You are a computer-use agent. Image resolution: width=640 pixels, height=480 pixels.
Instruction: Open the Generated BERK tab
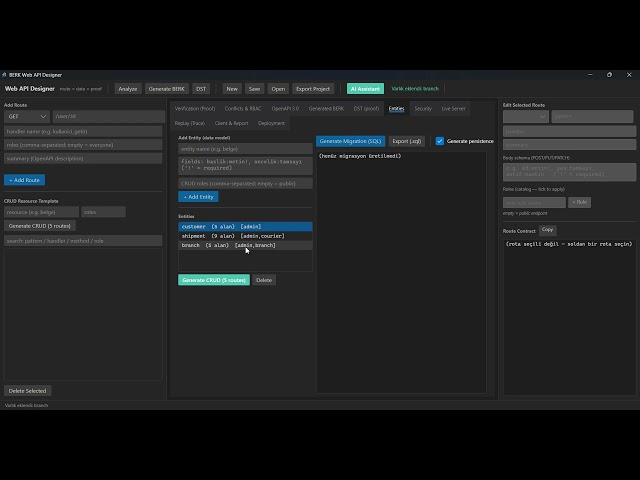pos(326,109)
